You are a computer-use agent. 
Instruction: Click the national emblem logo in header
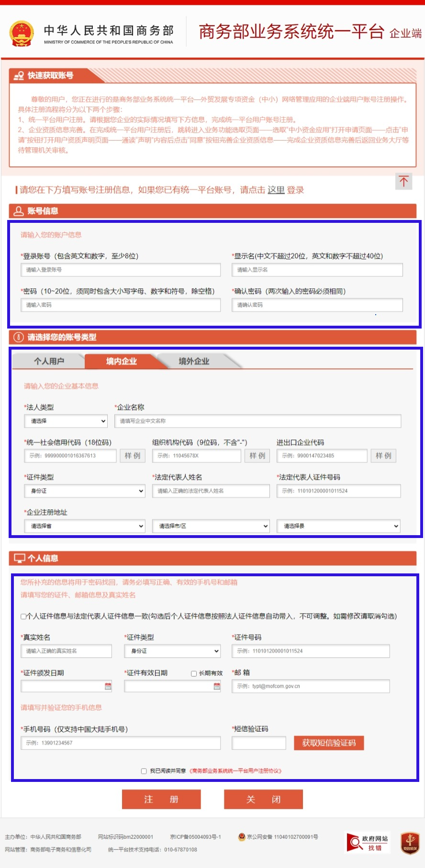(22, 33)
